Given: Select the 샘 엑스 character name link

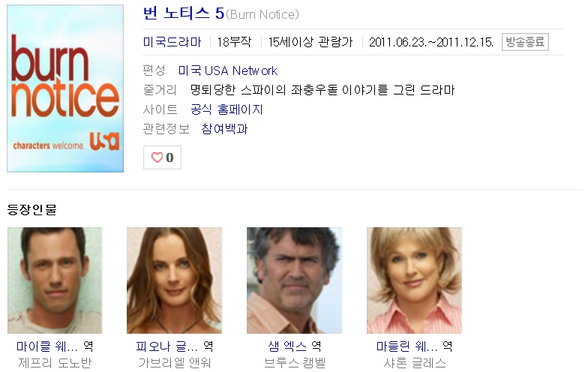Looking at the screenshot, I should tap(287, 346).
